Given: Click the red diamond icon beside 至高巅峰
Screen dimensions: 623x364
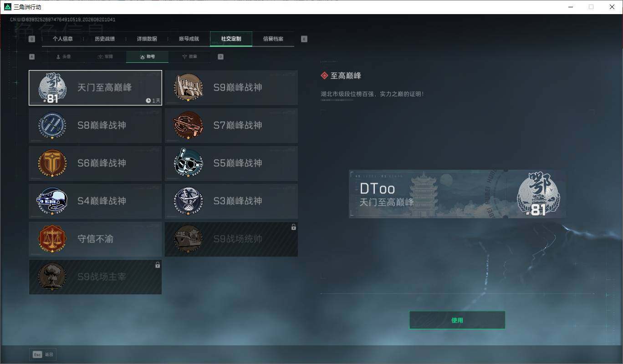Looking at the screenshot, I should 325,76.
